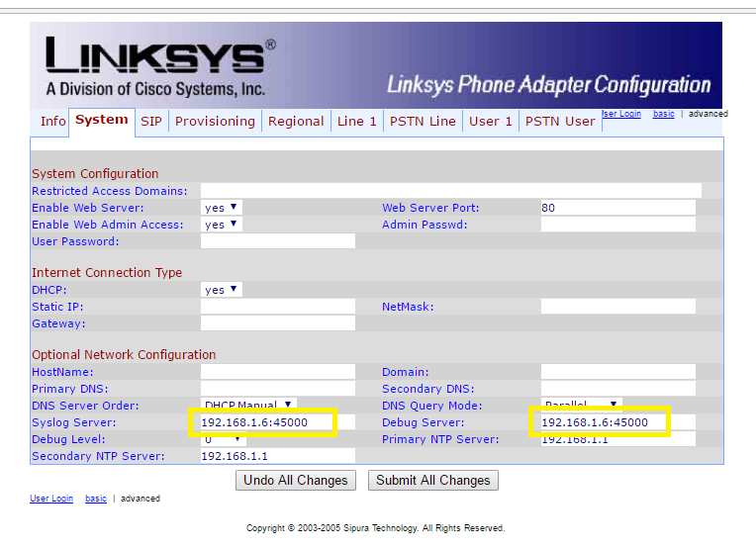The width and height of the screenshot is (756, 549).
Task: Click the 'Debug Server:' label
Action: [x=423, y=422]
